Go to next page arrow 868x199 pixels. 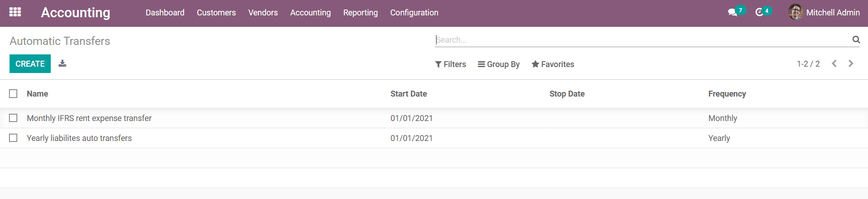pyautogui.click(x=851, y=64)
